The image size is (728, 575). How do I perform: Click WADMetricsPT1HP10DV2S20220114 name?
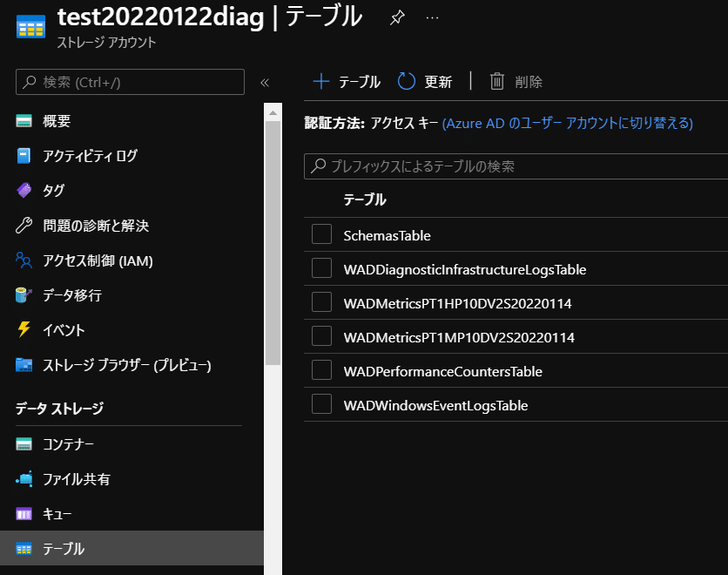point(457,304)
